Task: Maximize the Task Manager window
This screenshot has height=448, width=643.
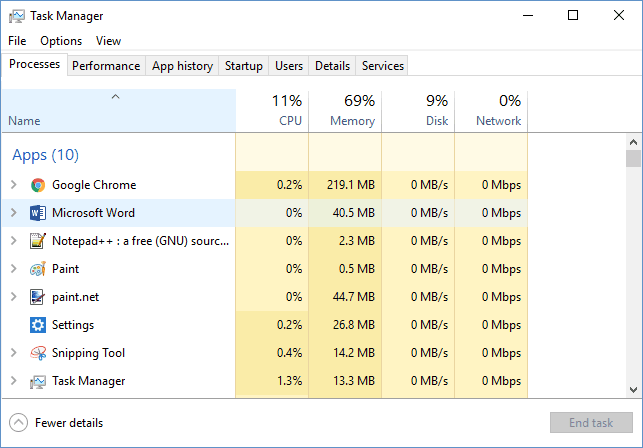Action: (x=573, y=16)
